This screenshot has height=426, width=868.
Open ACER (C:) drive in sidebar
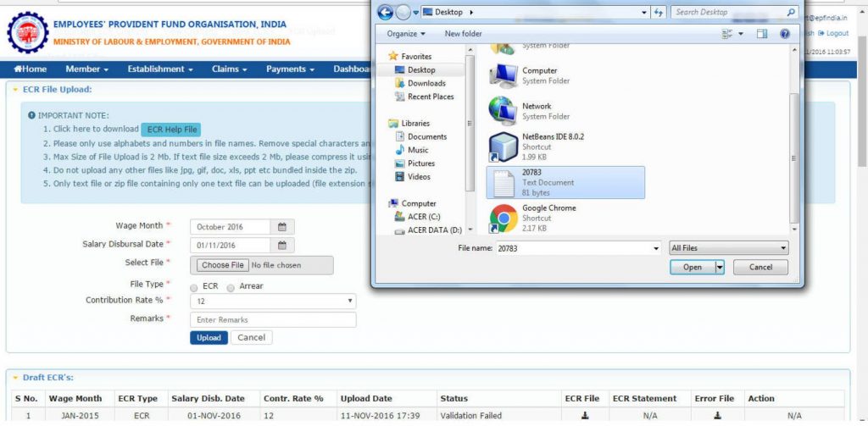point(417,216)
